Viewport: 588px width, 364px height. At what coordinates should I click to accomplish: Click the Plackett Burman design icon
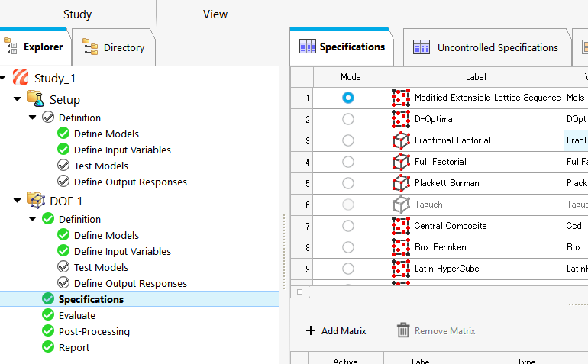coord(400,183)
